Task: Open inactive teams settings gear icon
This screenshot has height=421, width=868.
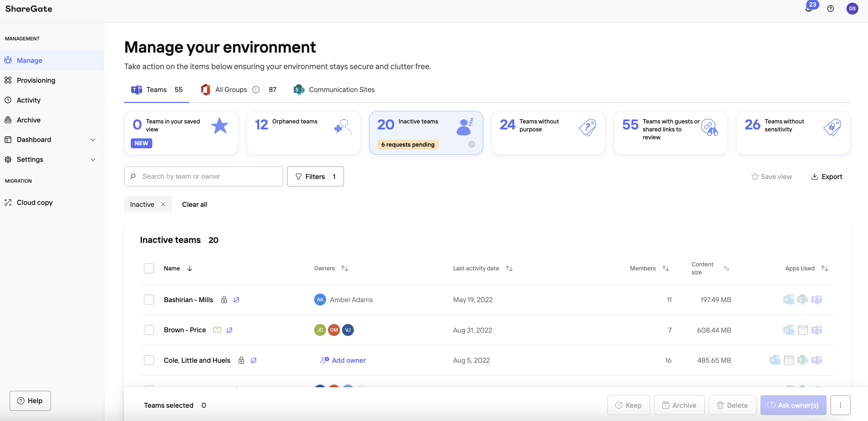Action: point(471,144)
